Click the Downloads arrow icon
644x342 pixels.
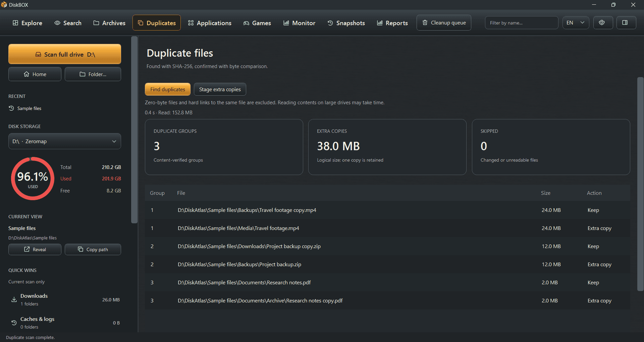(14, 299)
